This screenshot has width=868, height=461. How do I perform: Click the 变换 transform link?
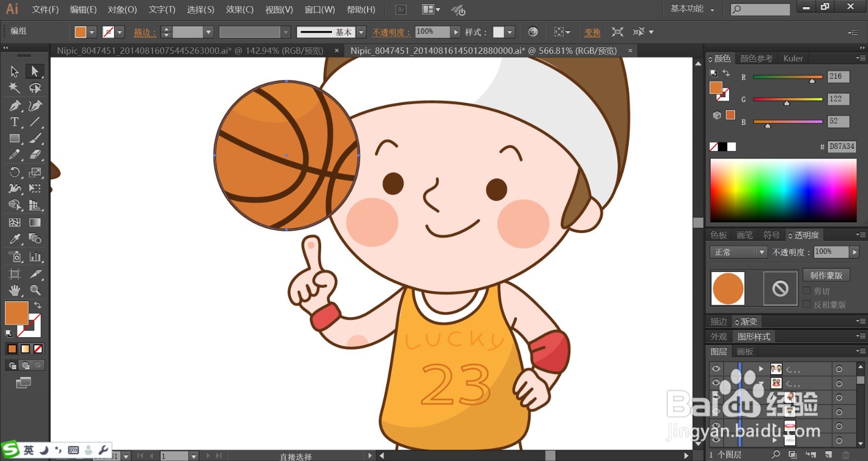pos(592,33)
